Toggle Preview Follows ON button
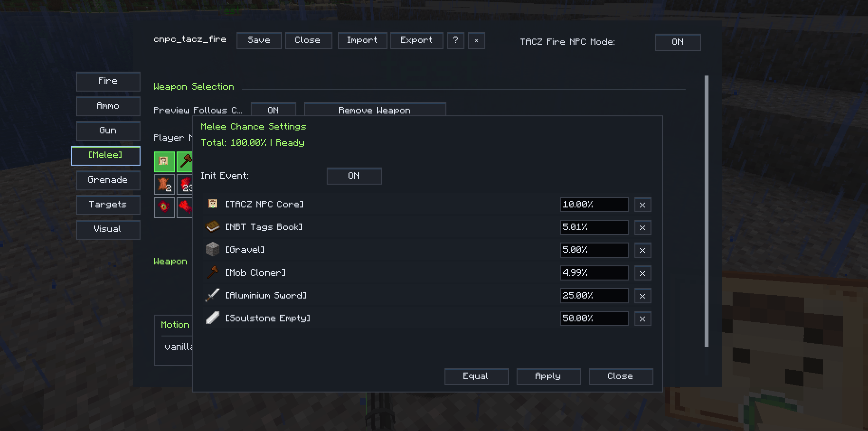 tap(273, 110)
